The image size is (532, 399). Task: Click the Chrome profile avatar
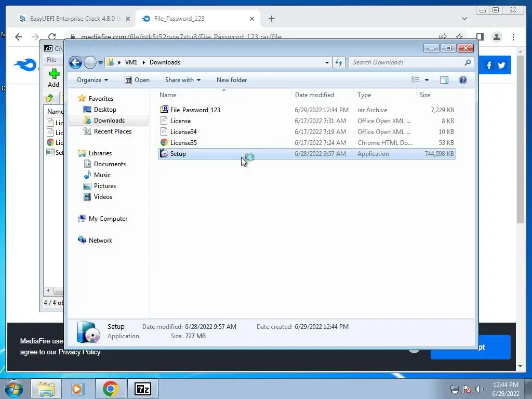point(497,37)
